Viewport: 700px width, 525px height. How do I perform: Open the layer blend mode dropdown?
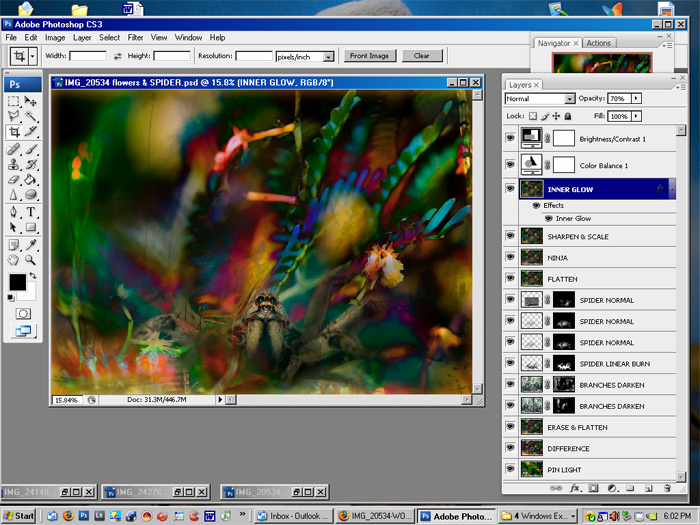click(540, 99)
